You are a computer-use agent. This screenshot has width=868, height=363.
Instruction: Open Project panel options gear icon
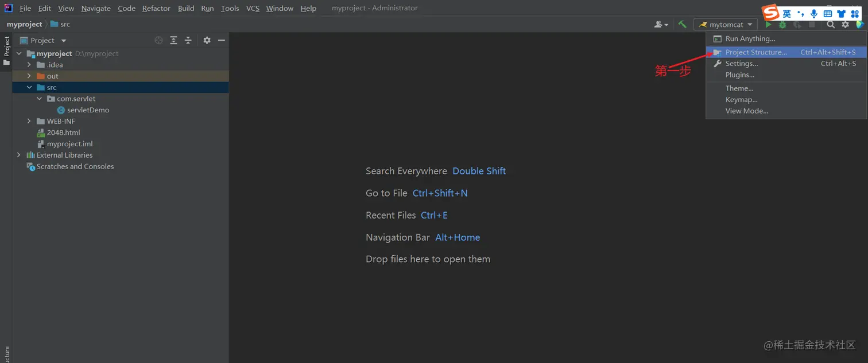click(x=207, y=40)
